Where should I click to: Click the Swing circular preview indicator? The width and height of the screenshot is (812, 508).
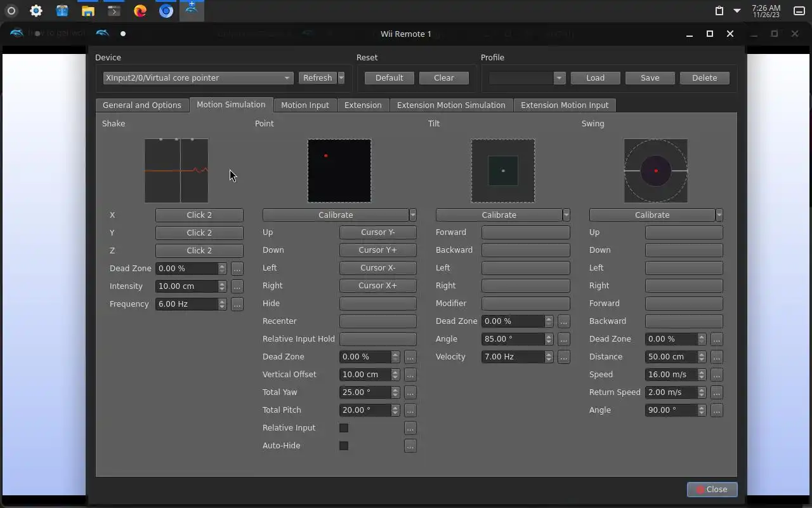coord(656,171)
